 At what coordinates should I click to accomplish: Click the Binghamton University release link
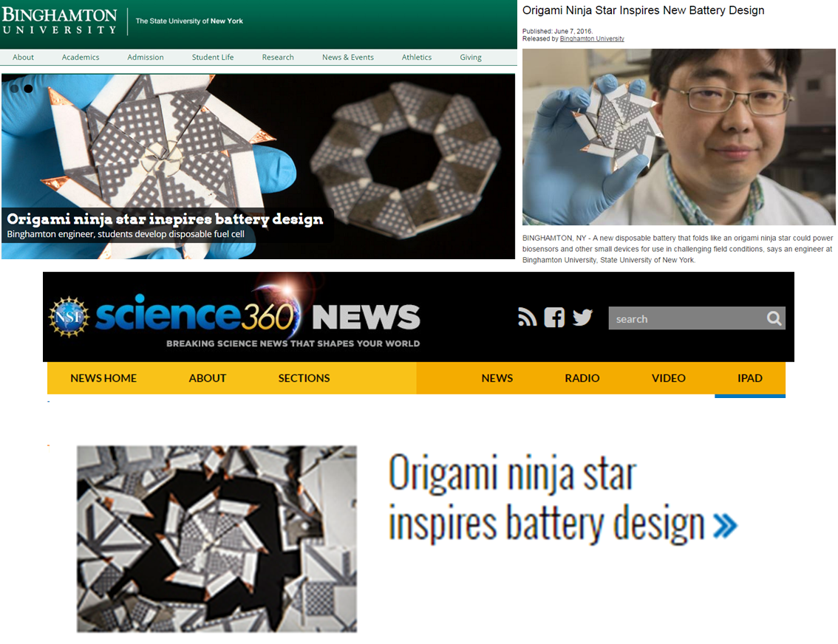click(591, 38)
